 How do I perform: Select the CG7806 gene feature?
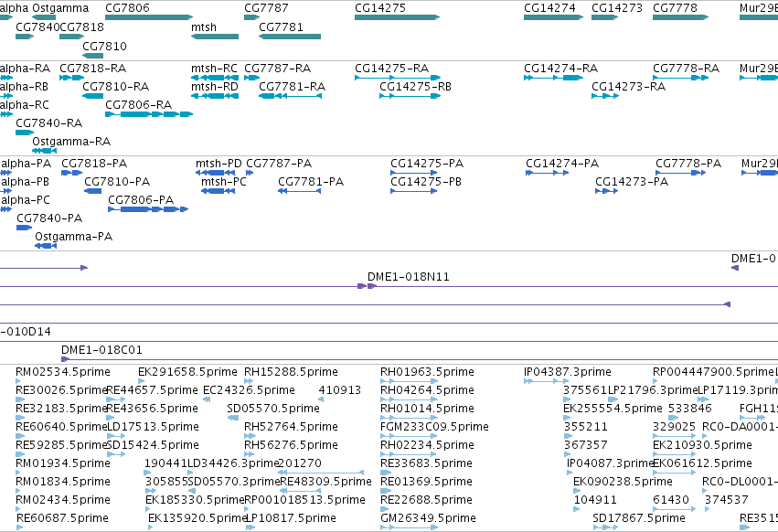pyautogui.click(x=149, y=17)
